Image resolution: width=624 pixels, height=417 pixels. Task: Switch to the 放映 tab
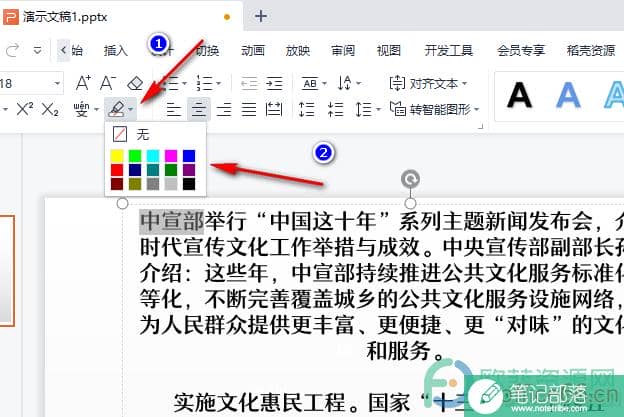point(298,51)
